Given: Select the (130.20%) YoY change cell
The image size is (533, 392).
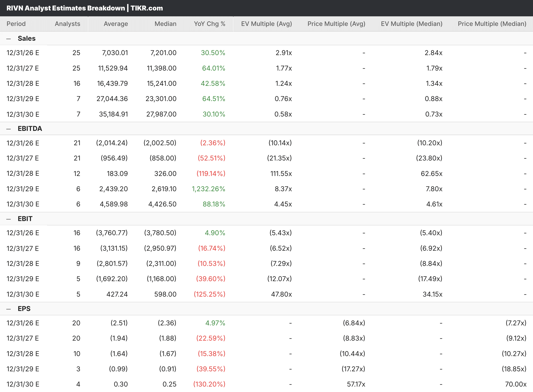Looking at the screenshot, I should tap(209, 384).
